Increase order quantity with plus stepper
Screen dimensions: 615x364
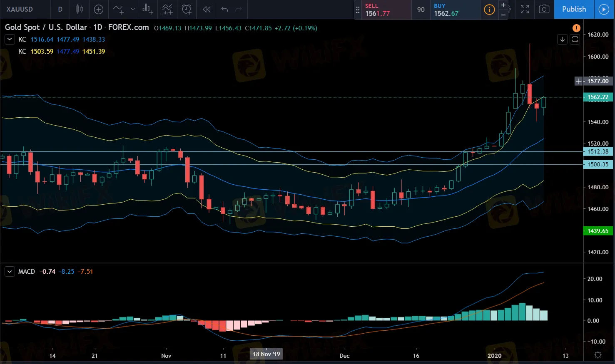tap(503, 5)
